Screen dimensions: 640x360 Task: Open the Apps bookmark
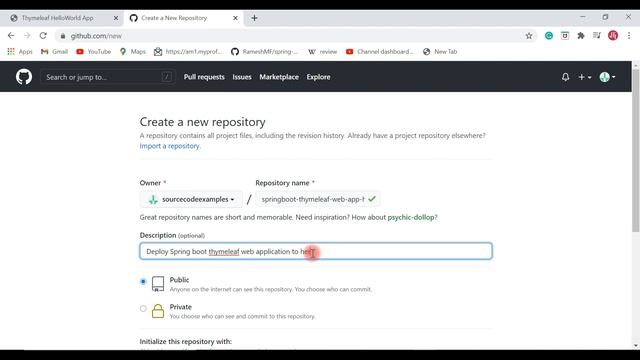coord(20,51)
